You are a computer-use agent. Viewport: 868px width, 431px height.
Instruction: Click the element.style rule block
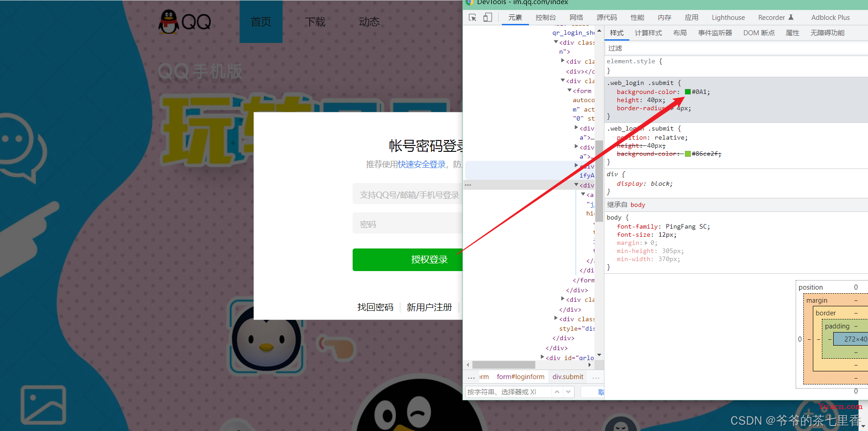click(736, 66)
